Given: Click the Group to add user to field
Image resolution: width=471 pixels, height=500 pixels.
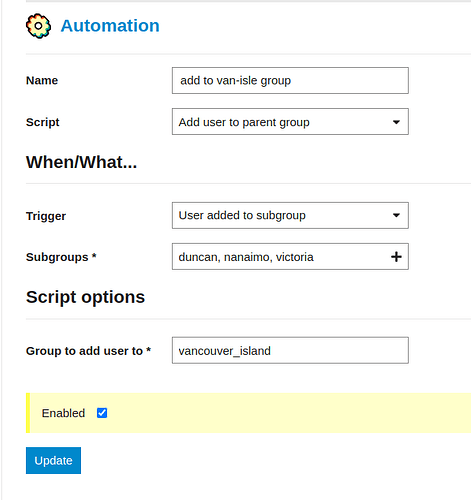Looking at the screenshot, I should click(x=290, y=350).
